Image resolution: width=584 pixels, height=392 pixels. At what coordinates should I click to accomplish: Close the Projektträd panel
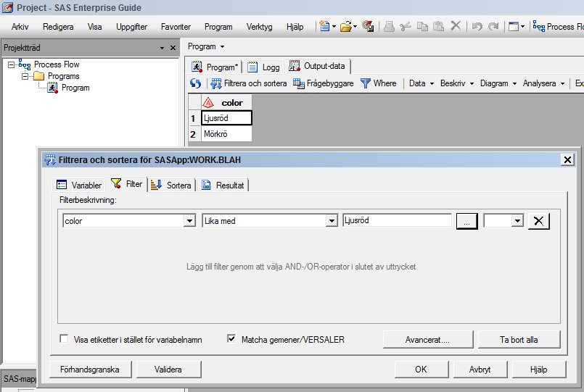point(173,48)
